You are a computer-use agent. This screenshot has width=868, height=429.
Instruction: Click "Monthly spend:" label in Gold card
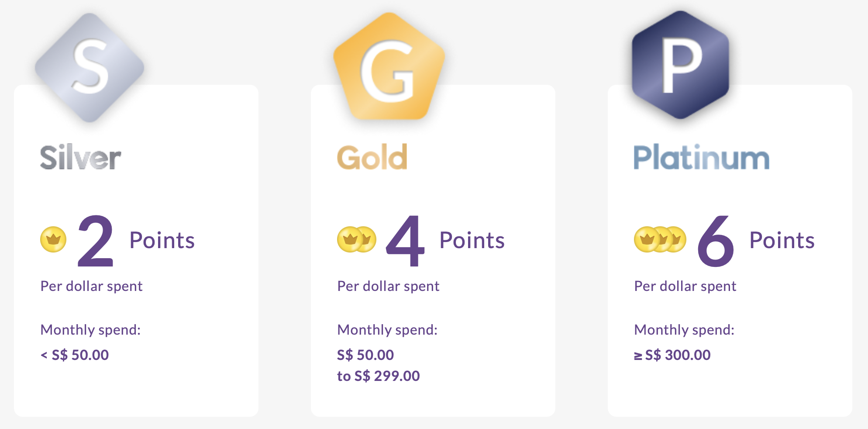pos(387,330)
